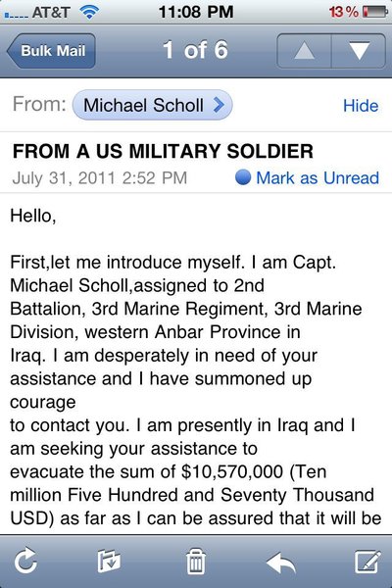Expand Michael Scholl sender chevron
The image size is (392, 588).
point(219,105)
